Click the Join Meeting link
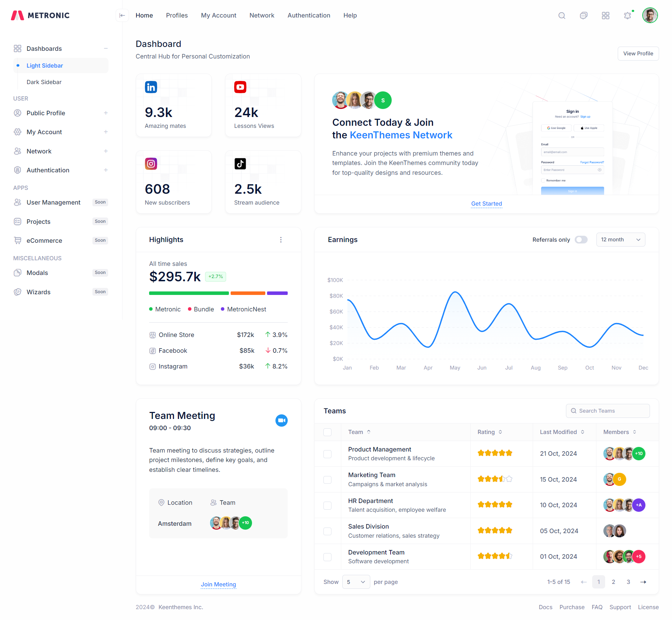Image resolution: width=672 pixels, height=620 pixels. click(218, 584)
